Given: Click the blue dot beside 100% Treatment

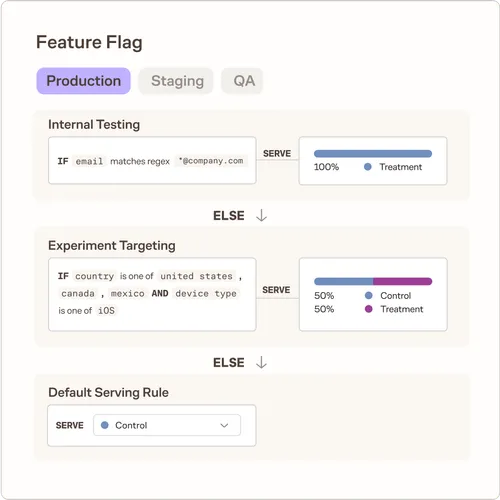Looking at the screenshot, I should [368, 167].
